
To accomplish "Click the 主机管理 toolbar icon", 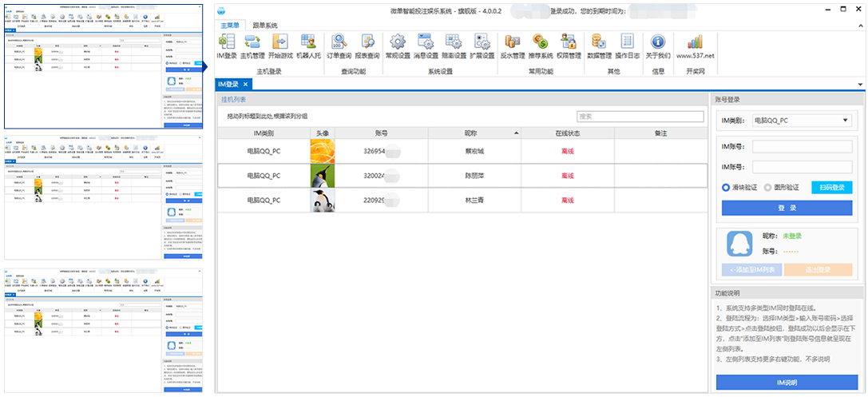I will 252,45.
